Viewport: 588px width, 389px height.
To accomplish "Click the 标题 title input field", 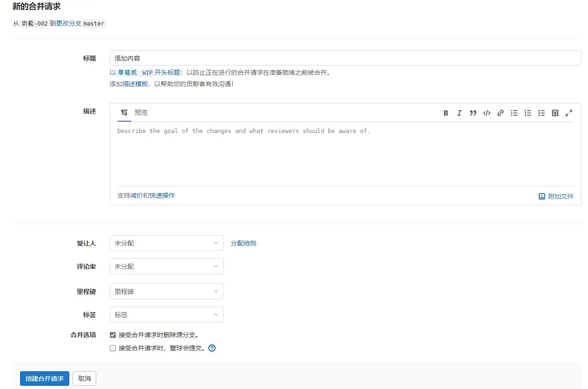I will tap(345, 58).
